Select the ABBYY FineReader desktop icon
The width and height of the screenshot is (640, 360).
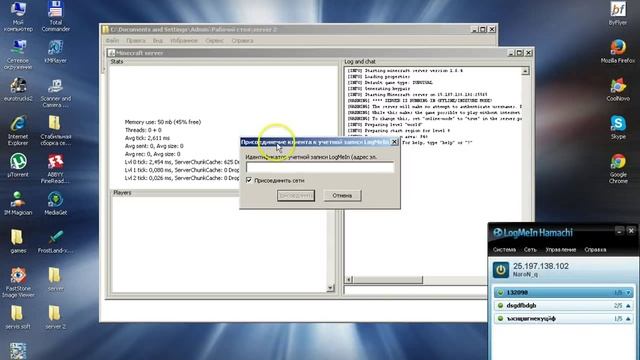56,169
